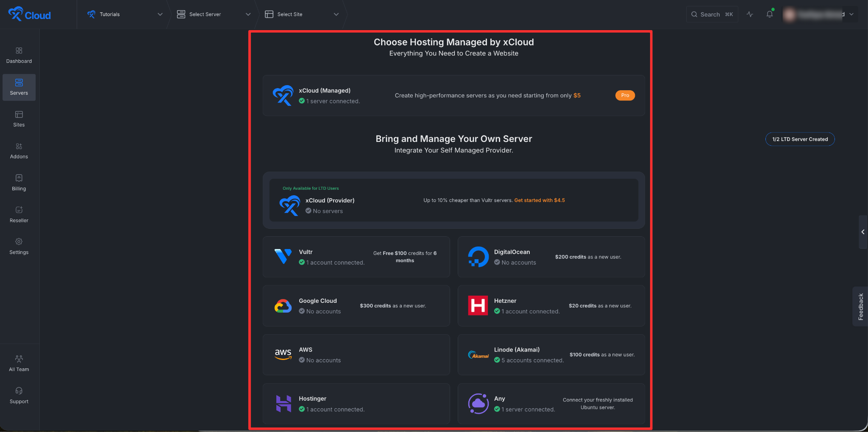Open the Feedback side tab

[860, 307]
